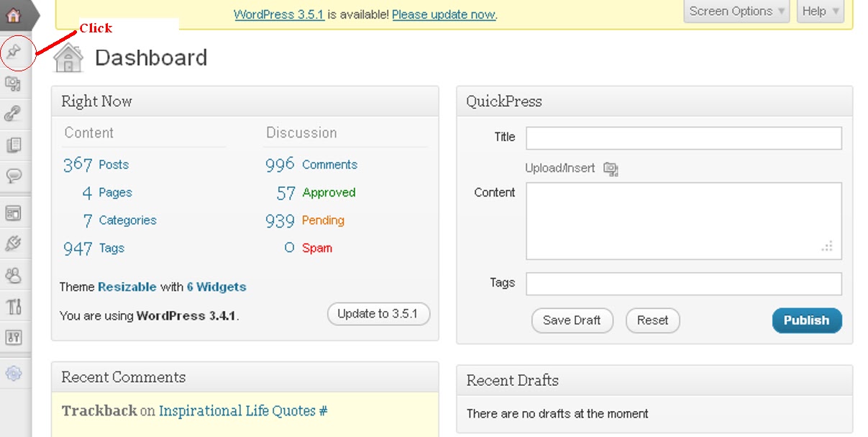Image resolution: width=868 pixels, height=437 pixels.
Task: Open the Tools icon in sidebar
Action: tap(14, 306)
